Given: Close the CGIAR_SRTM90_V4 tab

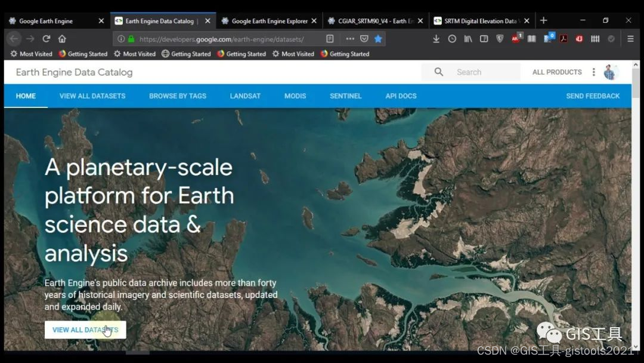Looking at the screenshot, I should click(x=420, y=21).
